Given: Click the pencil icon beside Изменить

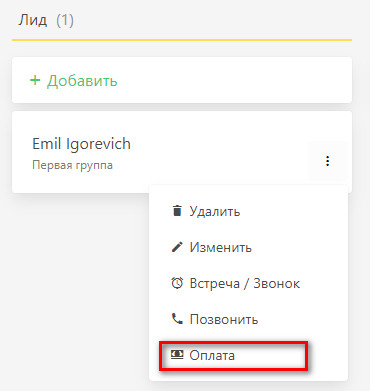Looking at the screenshot, I should 177,247.
